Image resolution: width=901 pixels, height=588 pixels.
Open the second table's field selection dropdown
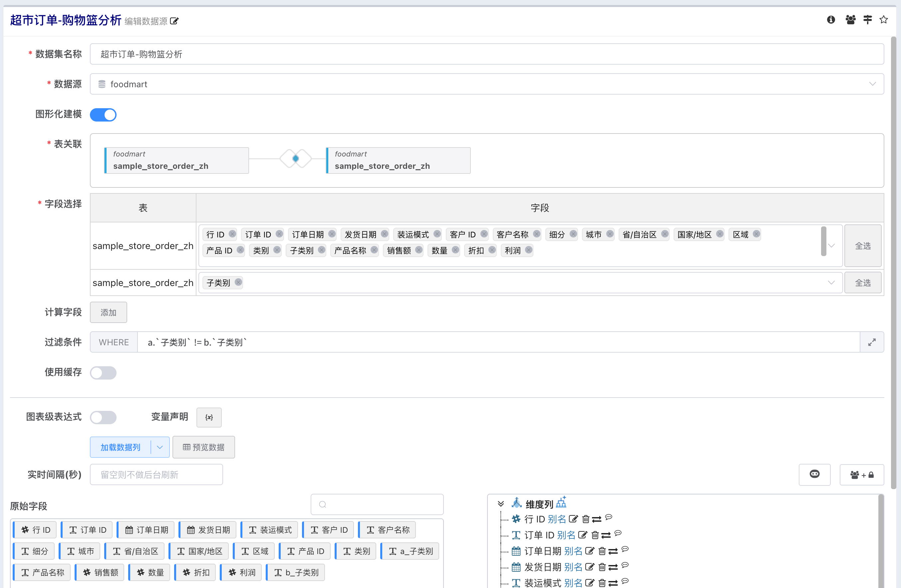coord(831,282)
